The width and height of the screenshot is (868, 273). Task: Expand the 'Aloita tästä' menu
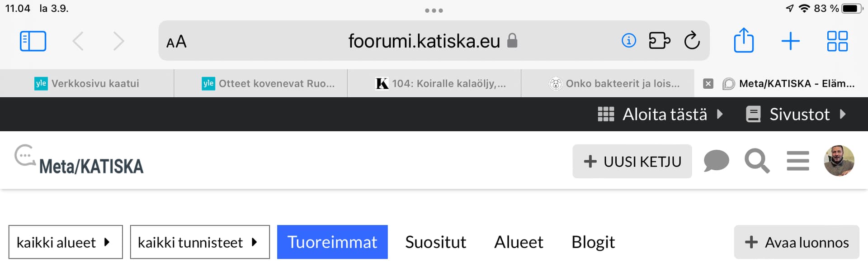point(660,114)
